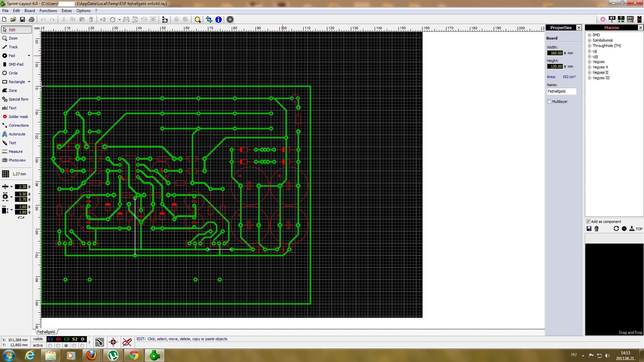Screen dimensions: 644x362
Task: Toggle the Multilayer checkbox
Action: [x=549, y=101]
